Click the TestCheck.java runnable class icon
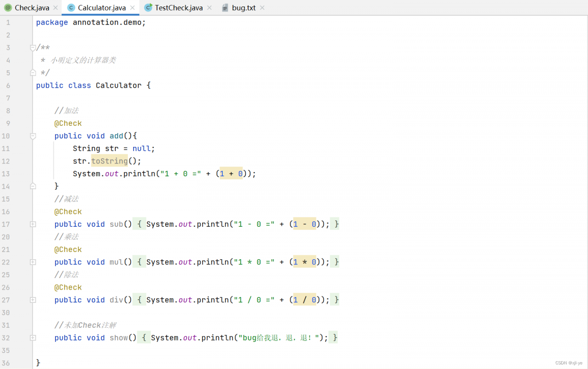This screenshot has height=369, width=588. coord(148,8)
